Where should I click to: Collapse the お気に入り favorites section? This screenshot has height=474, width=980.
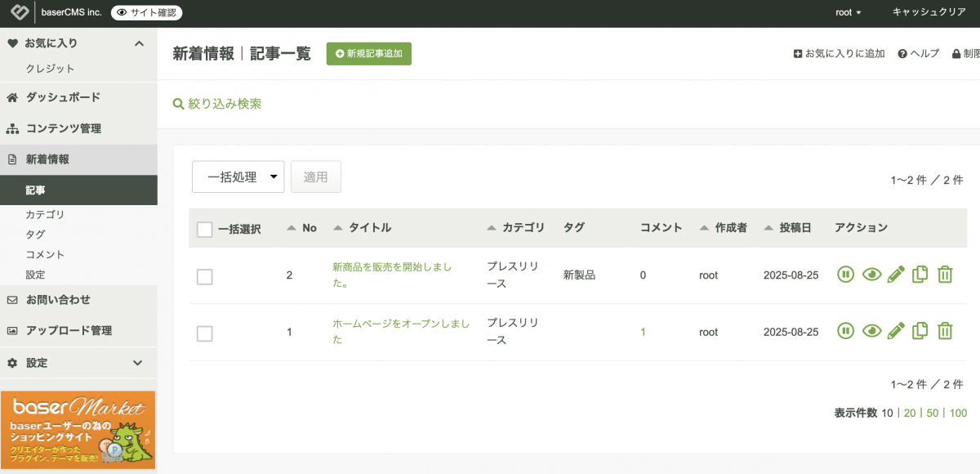tap(138, 43)
